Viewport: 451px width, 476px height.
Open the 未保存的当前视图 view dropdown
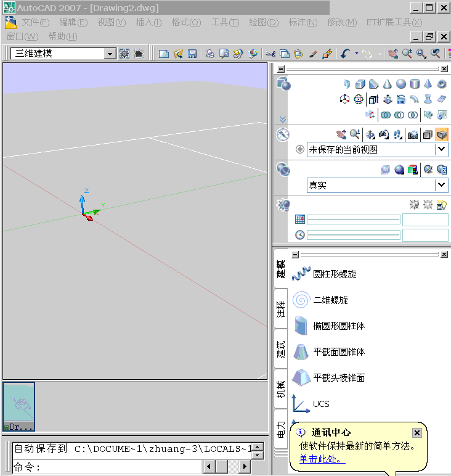pos(441,149)
